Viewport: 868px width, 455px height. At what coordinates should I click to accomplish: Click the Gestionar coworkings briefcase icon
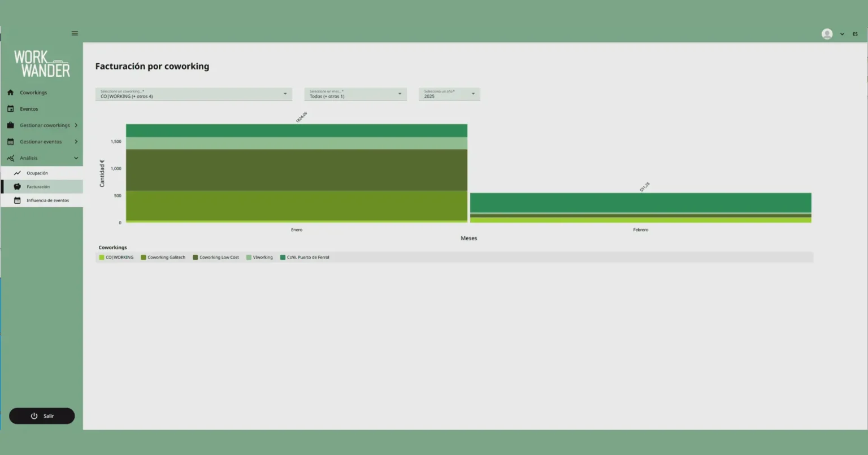(x=10, y=125)
